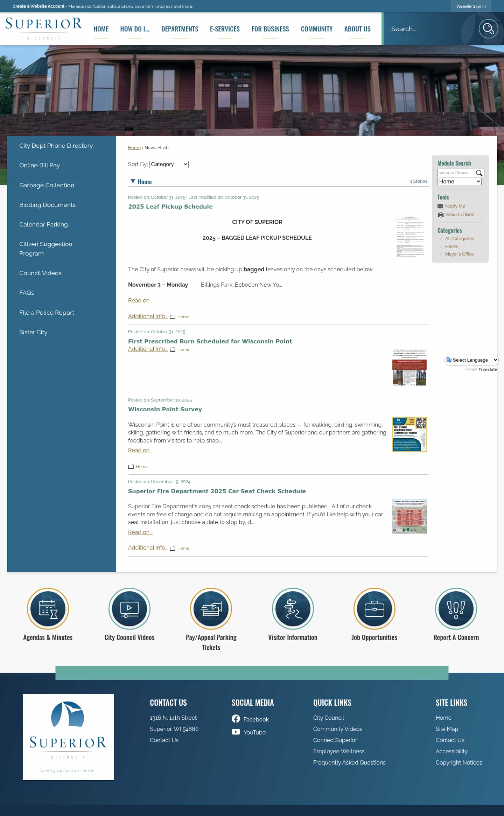504x816 pixels.
Task: Click Additional Info under Car Seat Check
Action: tap(148, 548)
